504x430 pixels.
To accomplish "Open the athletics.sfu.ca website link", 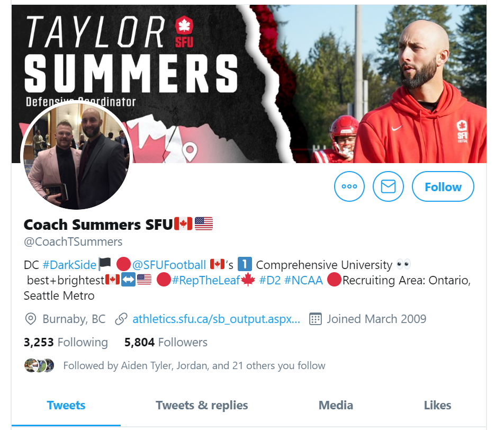I will (x=216, y=319).
